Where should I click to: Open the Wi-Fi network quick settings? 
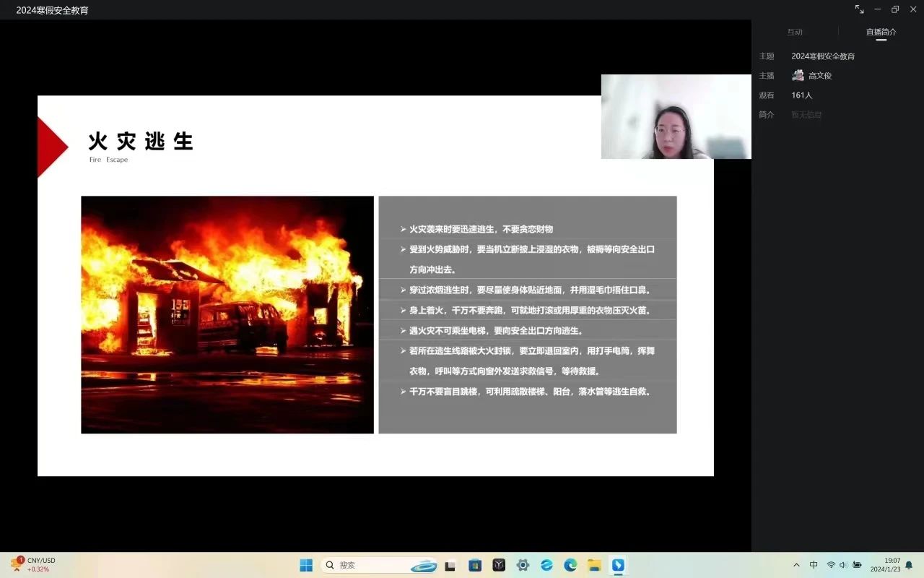[831, 565]
